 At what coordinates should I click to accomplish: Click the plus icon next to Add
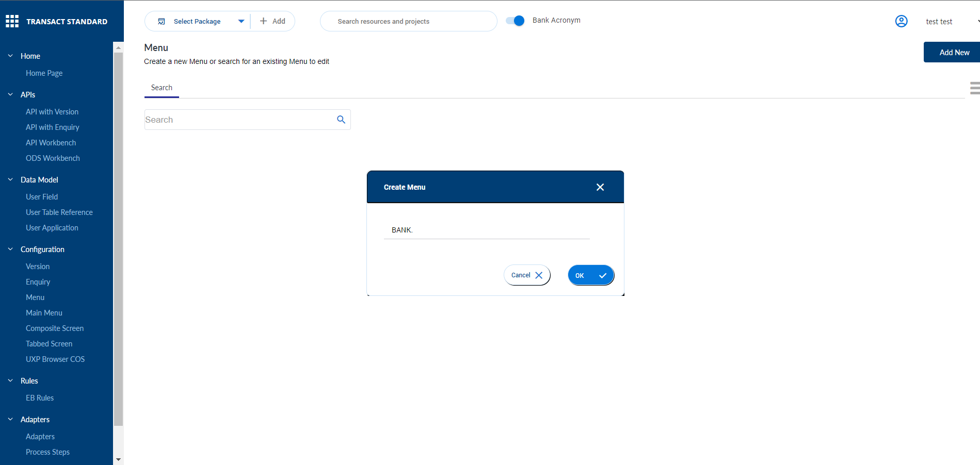click(x=263, y=21)
